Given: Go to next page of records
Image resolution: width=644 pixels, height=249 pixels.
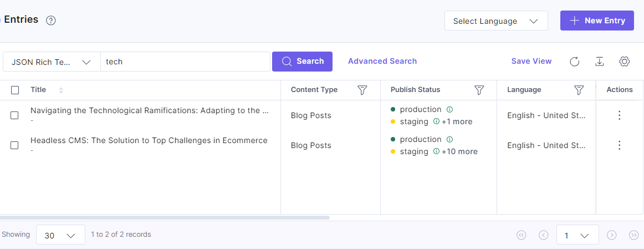Looking at the screenshot, I should [611, 235].
